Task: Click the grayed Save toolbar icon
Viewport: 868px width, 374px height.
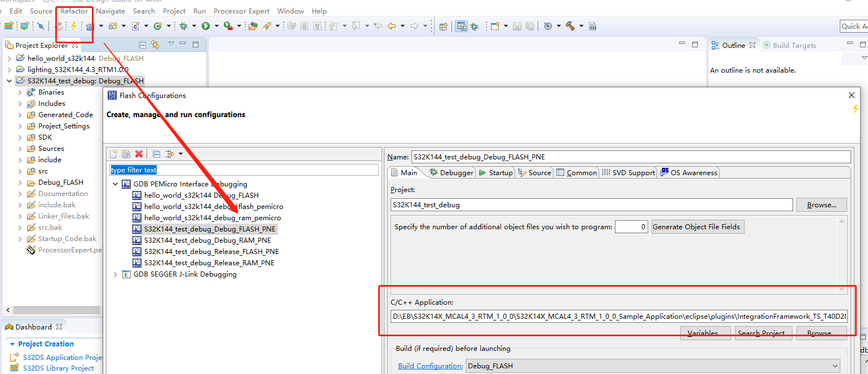Action: coord(517,26)
